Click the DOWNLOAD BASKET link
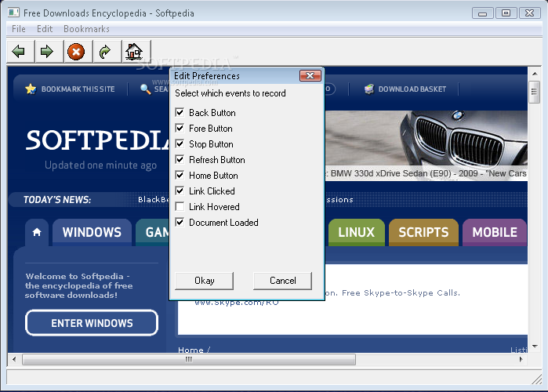The height and width of the screenshot is (392, 548). coord(412,89)
